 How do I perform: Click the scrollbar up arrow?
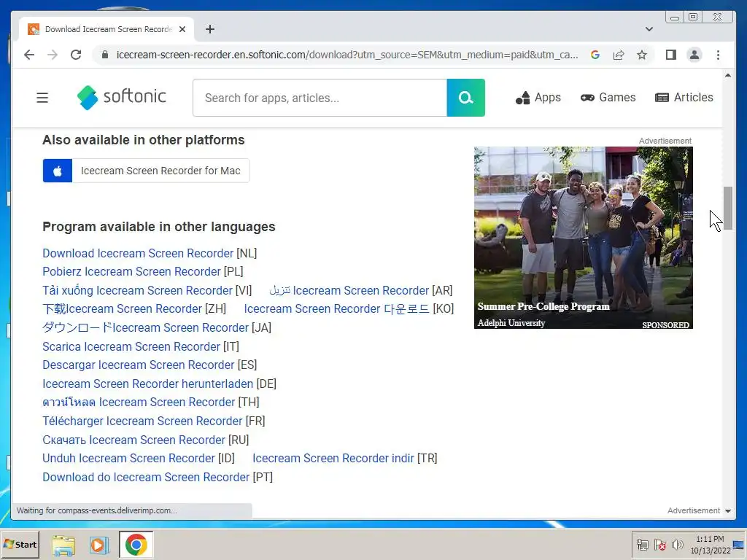click(x=727, y=75)
